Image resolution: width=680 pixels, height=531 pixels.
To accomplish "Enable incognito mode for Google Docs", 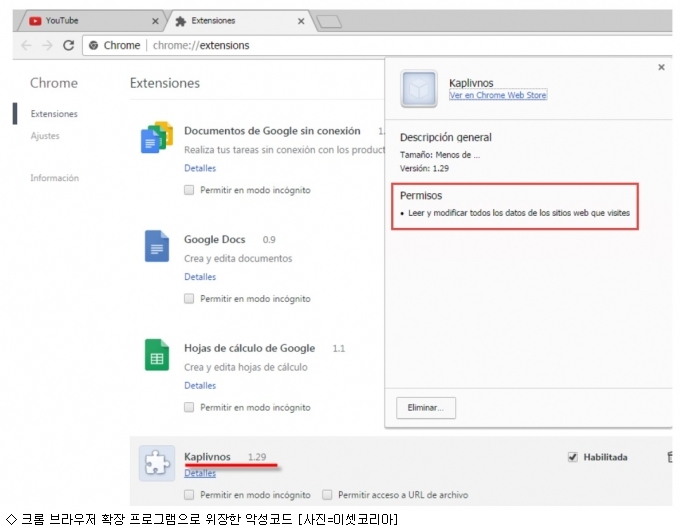I will pos(189,298).
